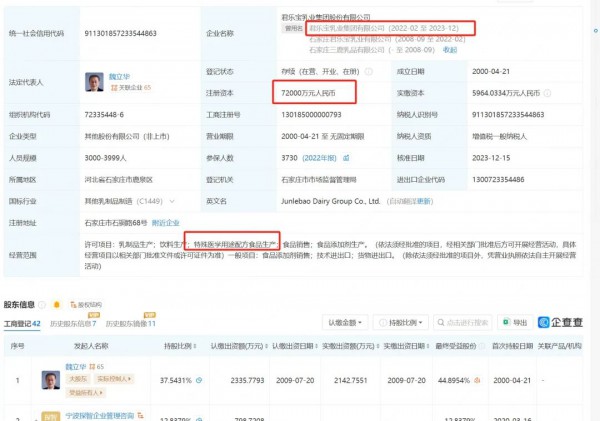Open 宁波探智企业管理咨询 shareholder link
This screenshot has width=600, height=421.
coord(99,416)
